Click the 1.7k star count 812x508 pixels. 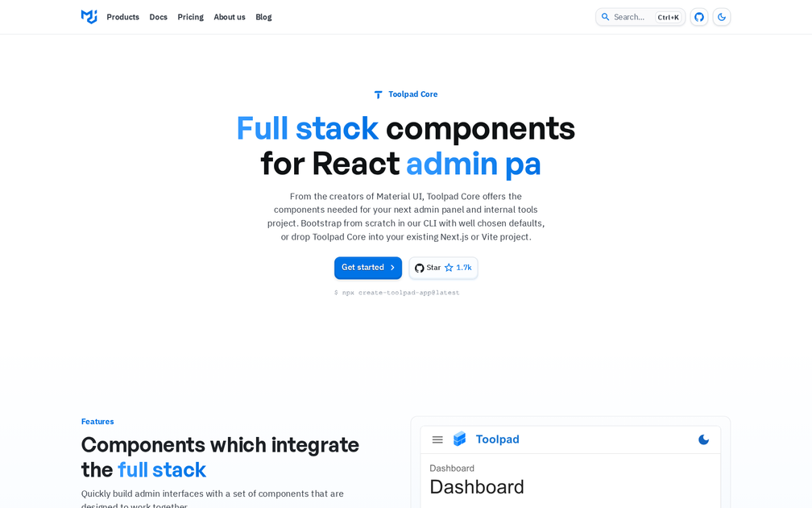pyautogui.click(x=463, y=268)
